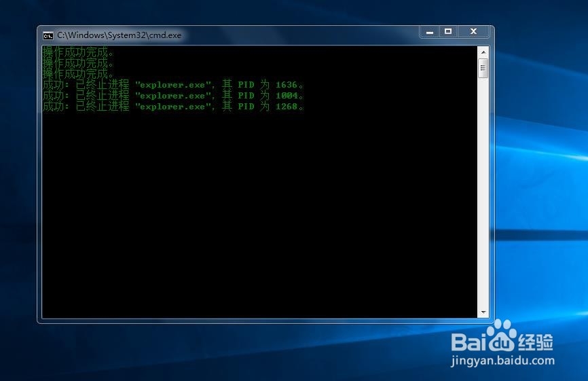Click the C:\Windows\System32\cmd.exe title text
This screenshot has height=381, width=588.
click(120, 35)
